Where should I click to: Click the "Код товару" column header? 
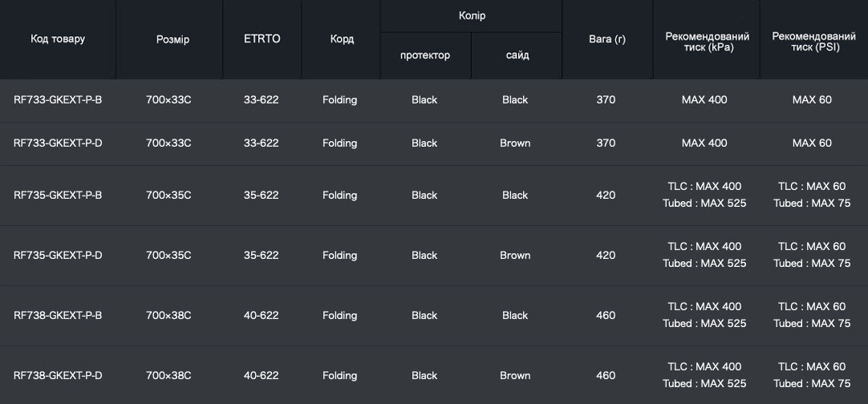(x=58, y=38)
